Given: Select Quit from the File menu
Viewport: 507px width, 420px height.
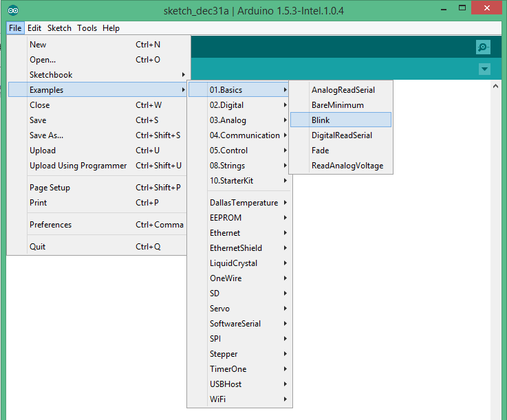Looking at the screenshot, I should pos(38,247).
